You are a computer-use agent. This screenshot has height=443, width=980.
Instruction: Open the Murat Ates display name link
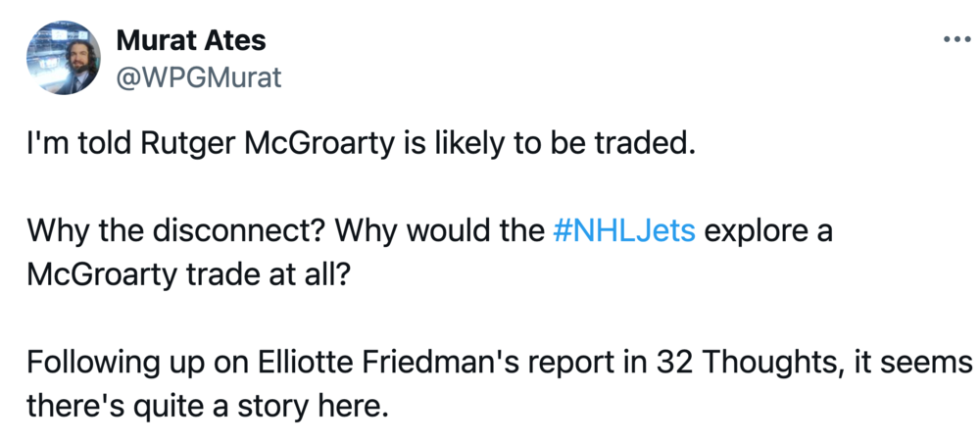(x=191, y=40)
